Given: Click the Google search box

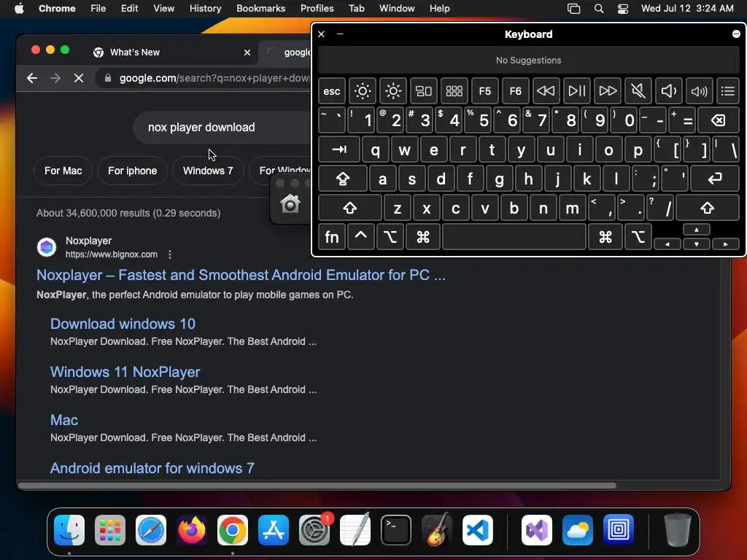Looking at the screenshot, I should 222,127.
